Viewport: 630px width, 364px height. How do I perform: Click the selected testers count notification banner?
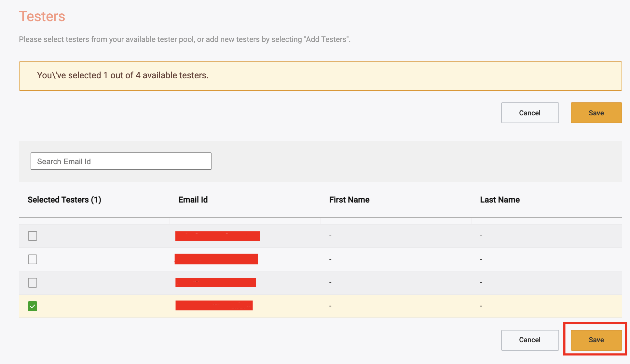coord(321,76)
